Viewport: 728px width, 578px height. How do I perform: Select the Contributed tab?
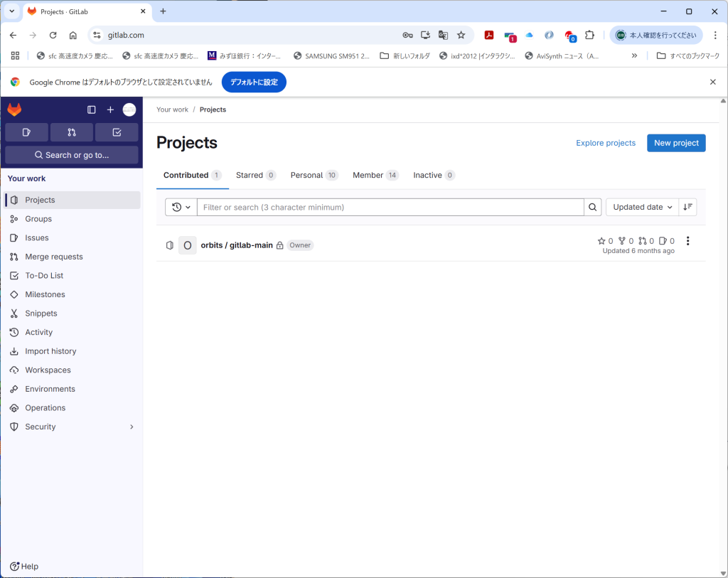coord(192,176)
